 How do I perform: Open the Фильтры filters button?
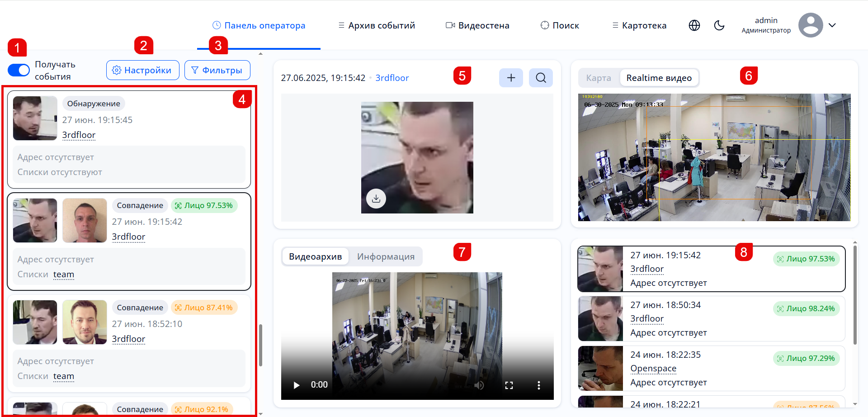coord(217,70)
